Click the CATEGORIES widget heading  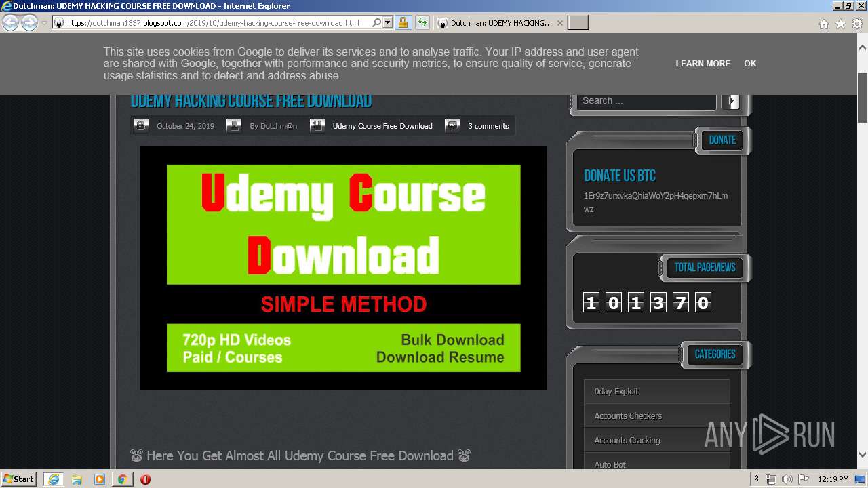[x=715, y=354]
